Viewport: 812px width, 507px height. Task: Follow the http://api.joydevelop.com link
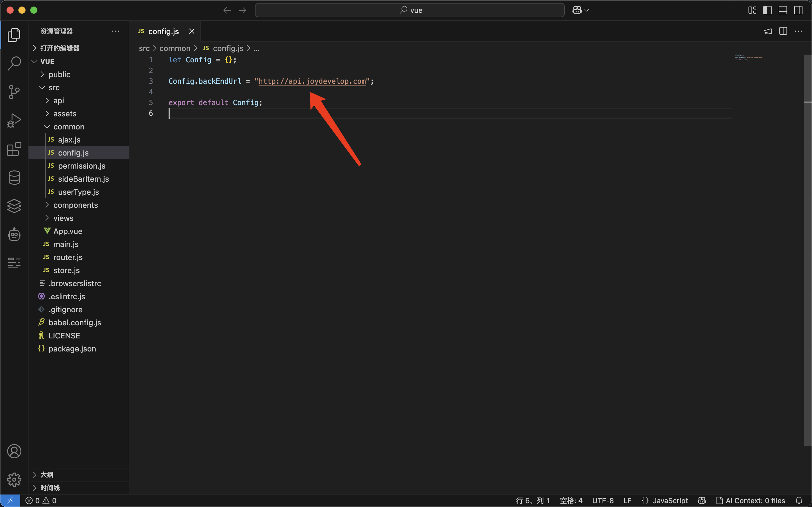coord(312,81)
